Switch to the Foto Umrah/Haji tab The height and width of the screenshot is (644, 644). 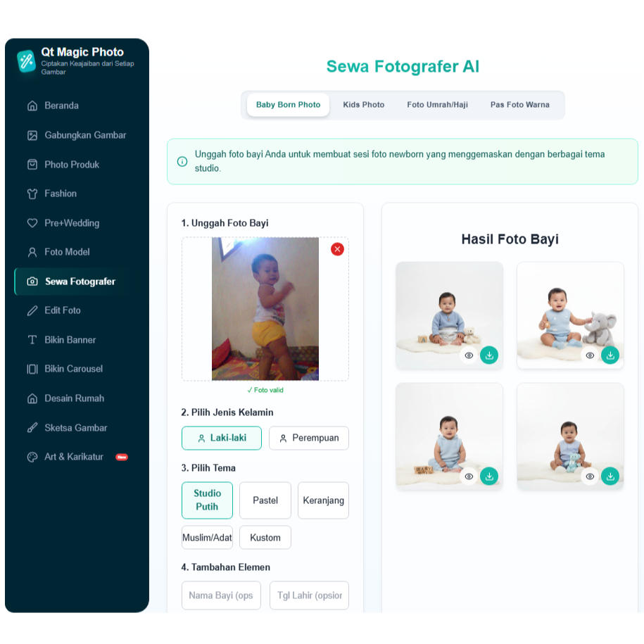(437, 105)
